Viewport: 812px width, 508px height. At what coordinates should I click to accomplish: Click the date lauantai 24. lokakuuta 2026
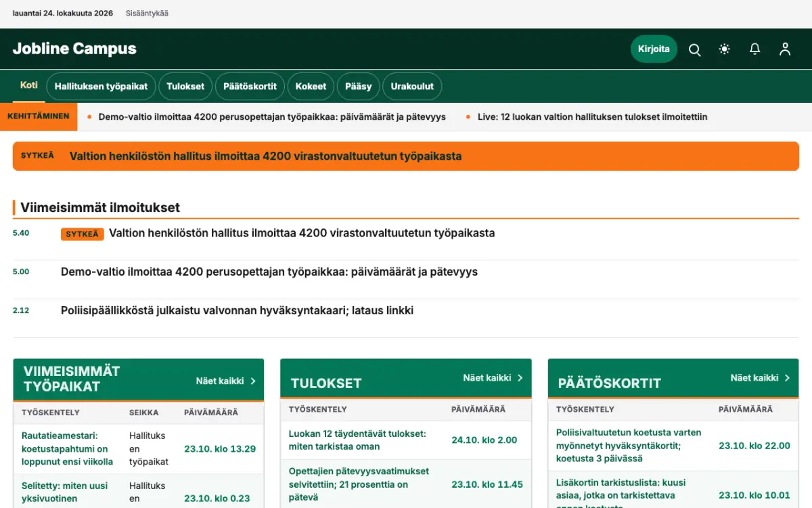(63, 14)
